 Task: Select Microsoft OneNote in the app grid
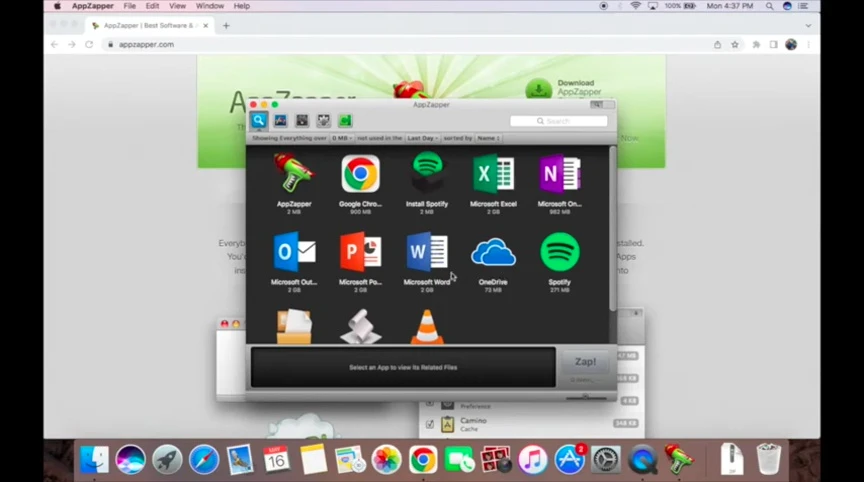(559, 184)
